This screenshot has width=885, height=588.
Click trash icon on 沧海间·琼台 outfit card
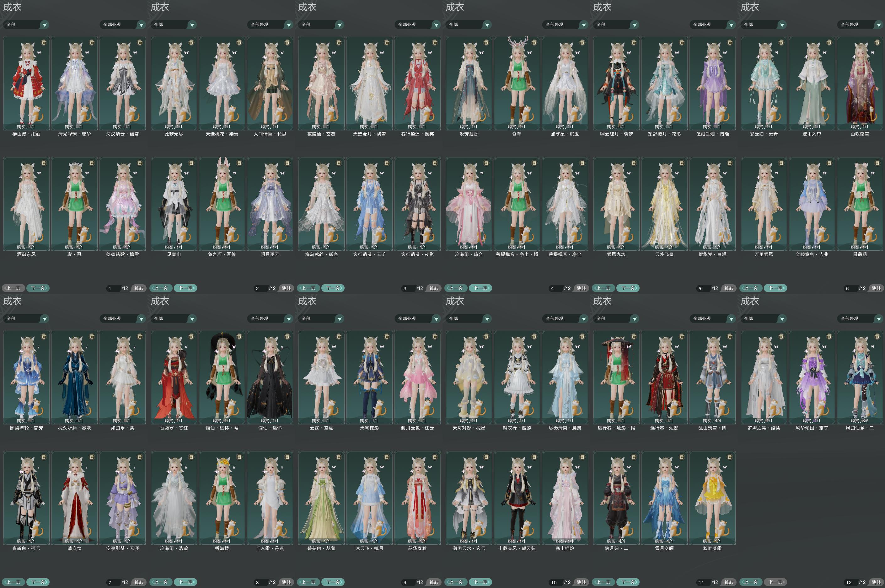pyautogui.click(x=486, y=163)
